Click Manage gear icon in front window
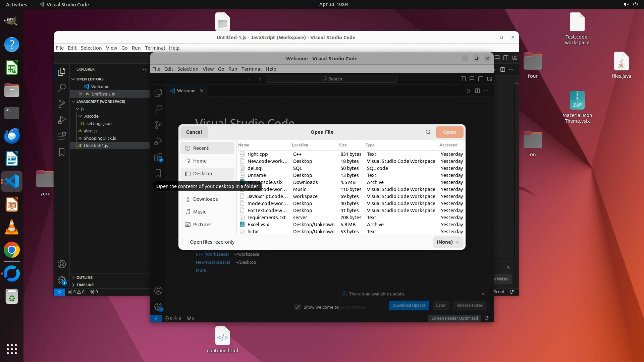 point(158,307)
